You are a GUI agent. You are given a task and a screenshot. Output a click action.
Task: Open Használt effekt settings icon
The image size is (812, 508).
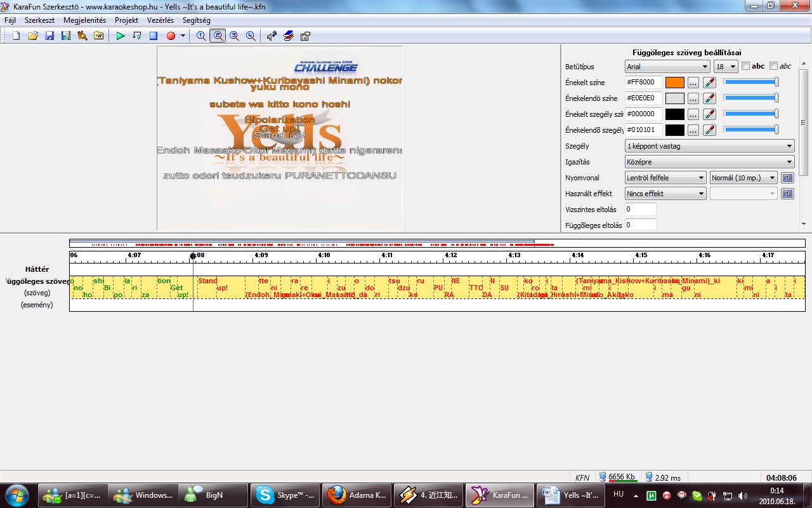point(787,194)
